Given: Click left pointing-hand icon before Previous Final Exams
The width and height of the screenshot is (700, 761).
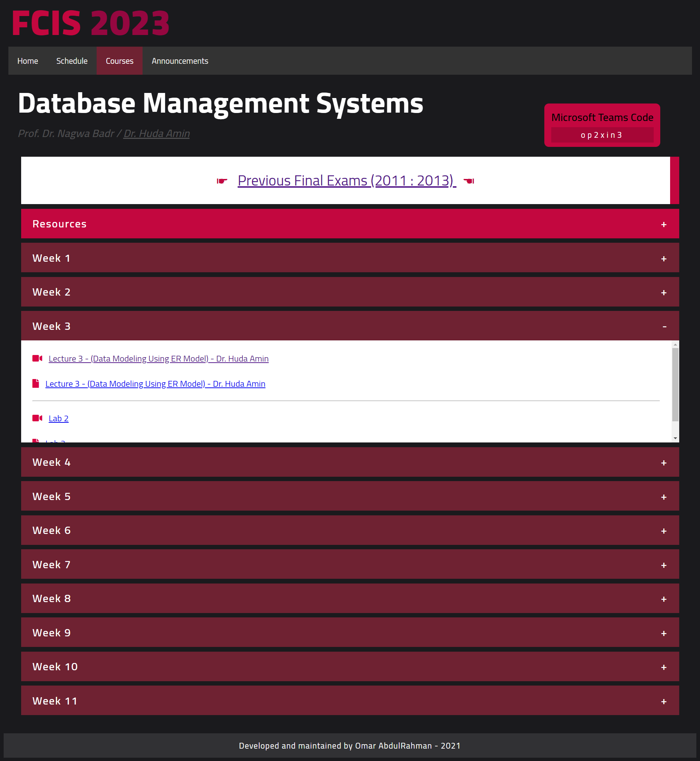Looking at the screenshot, I should (x=222, y=181).
